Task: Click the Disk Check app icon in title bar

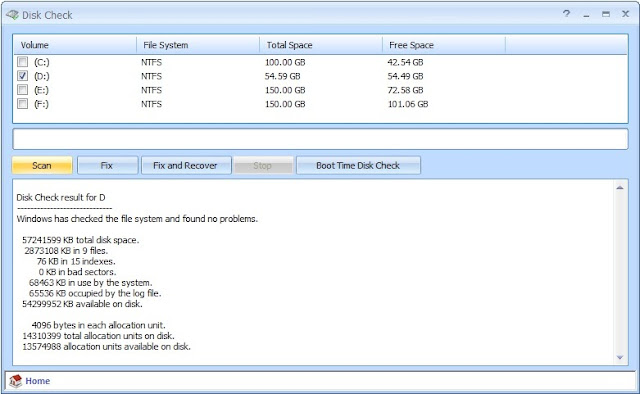Action: 12,15
